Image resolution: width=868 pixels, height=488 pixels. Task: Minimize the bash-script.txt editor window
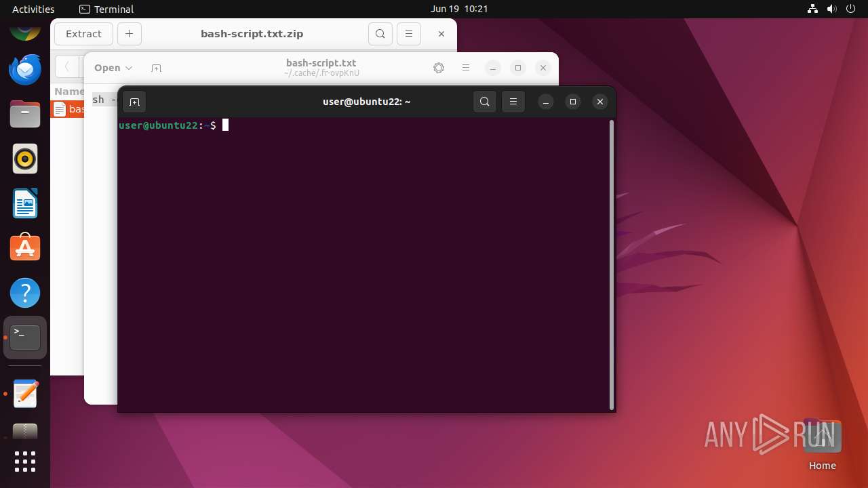coord(494,68)
